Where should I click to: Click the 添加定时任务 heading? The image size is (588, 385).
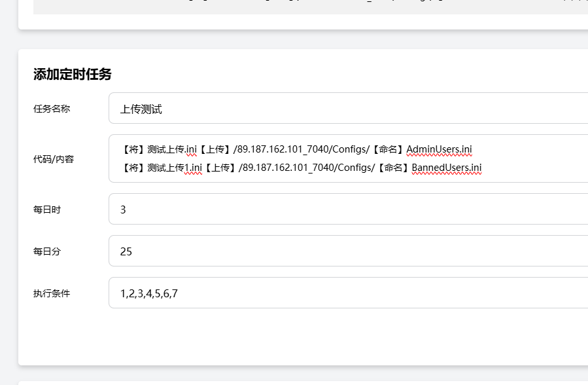click(x=73, y=75)
